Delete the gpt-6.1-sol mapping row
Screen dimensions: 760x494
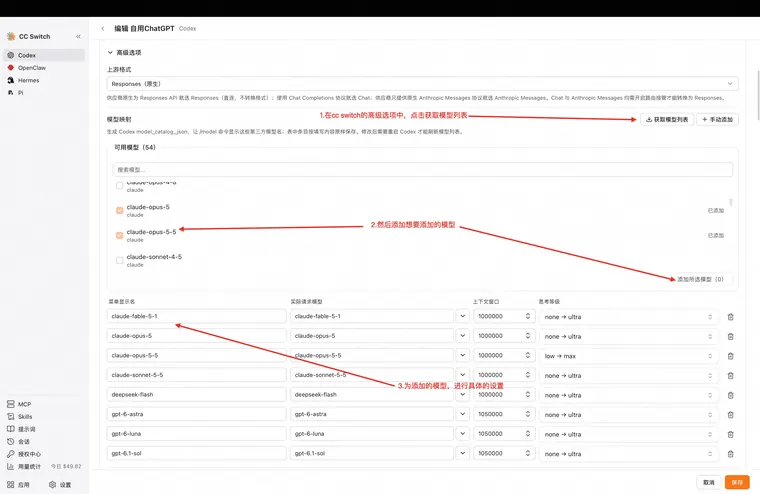(730, 454)
